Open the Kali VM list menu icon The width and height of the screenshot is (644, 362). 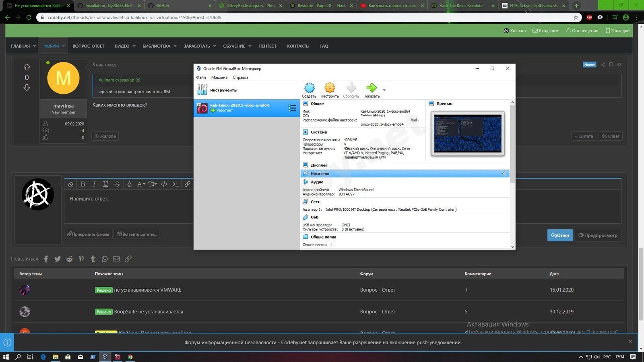292,108
